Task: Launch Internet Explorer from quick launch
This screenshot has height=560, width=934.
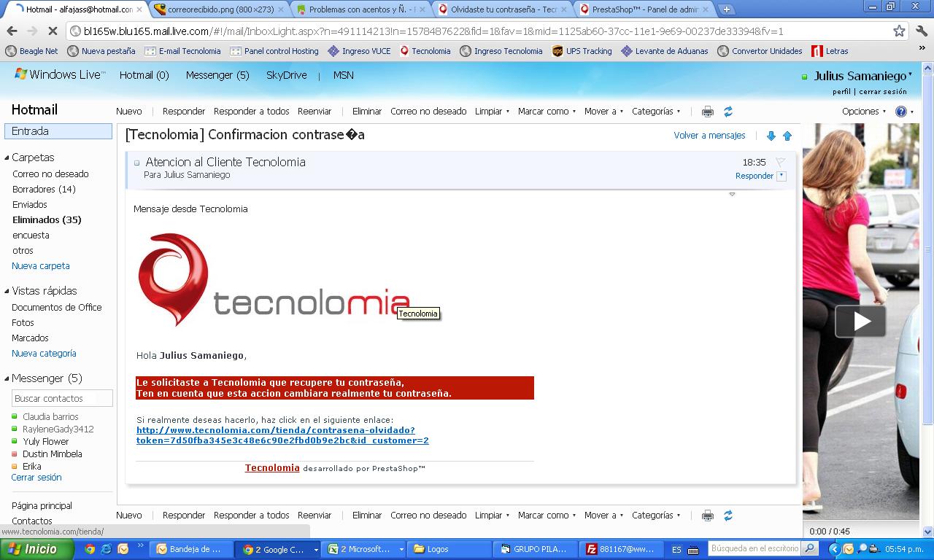Action: point(107,549)
